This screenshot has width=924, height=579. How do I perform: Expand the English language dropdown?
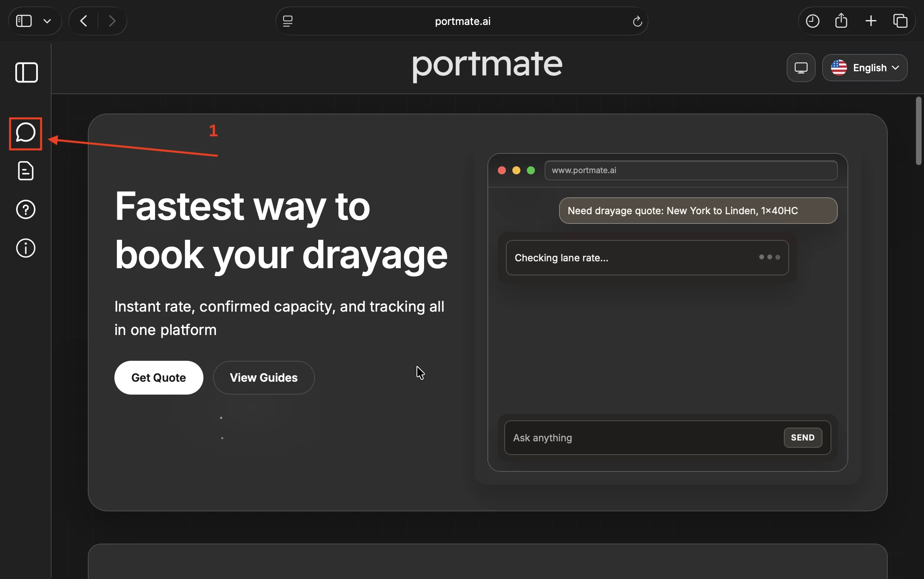click(x=865, y=68)
